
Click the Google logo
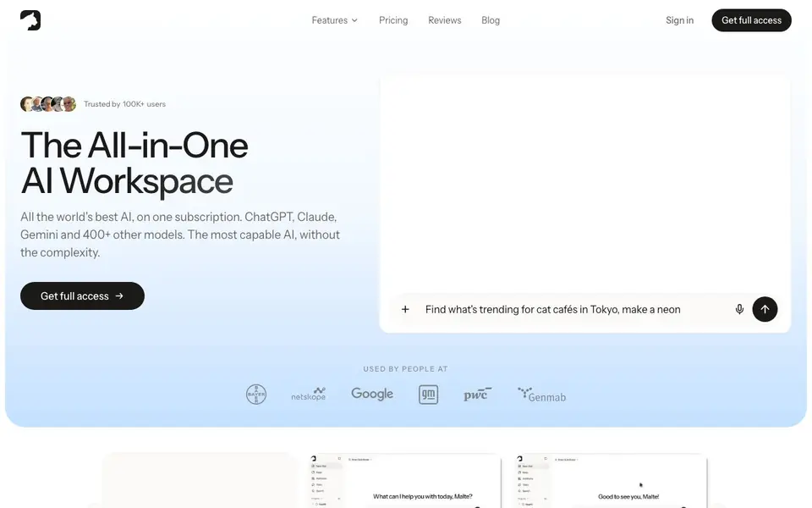372,394
